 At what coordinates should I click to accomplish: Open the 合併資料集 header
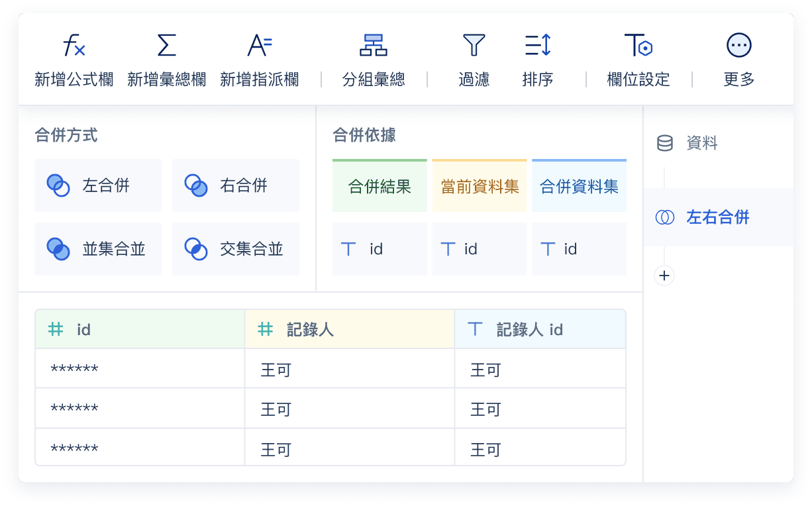click(579, 186)
